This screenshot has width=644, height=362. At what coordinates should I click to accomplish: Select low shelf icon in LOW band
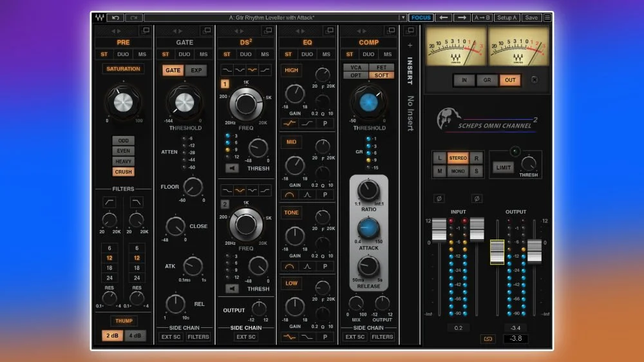[307, 336]
